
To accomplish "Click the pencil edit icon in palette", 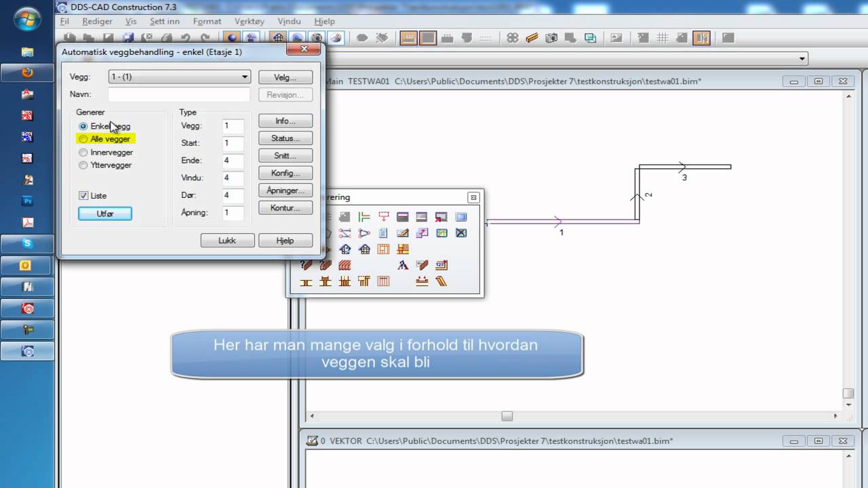I will (403, 233).
